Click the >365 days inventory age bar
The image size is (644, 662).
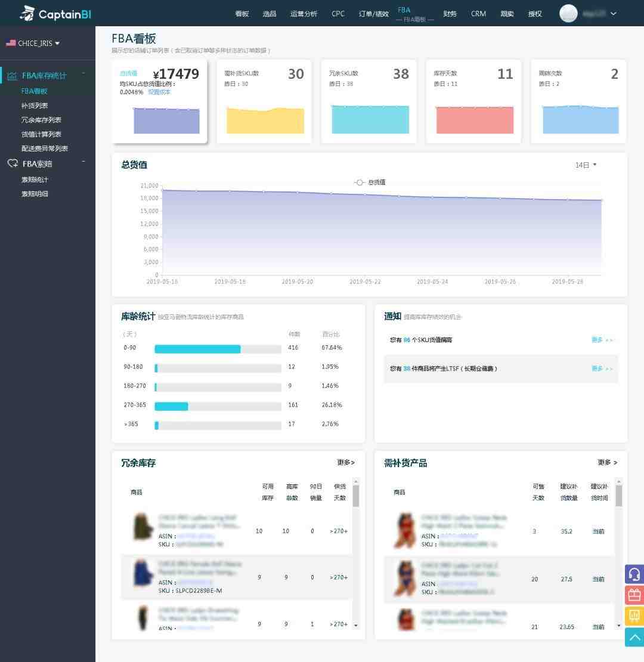[218, 425]
